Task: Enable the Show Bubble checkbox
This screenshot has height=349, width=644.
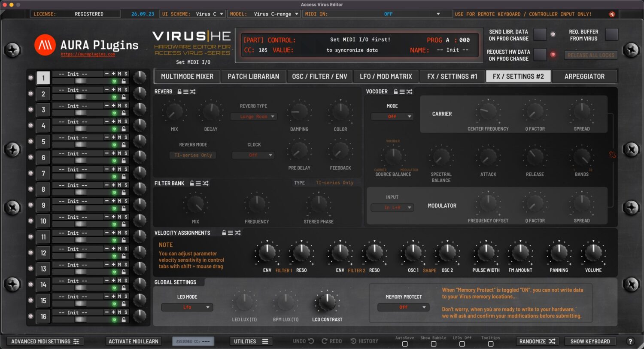Action: [433, 344]
